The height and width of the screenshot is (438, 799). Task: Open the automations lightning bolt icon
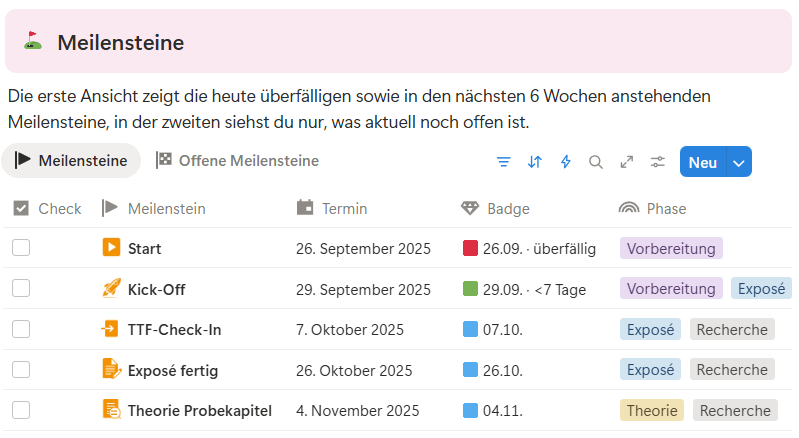566,162
